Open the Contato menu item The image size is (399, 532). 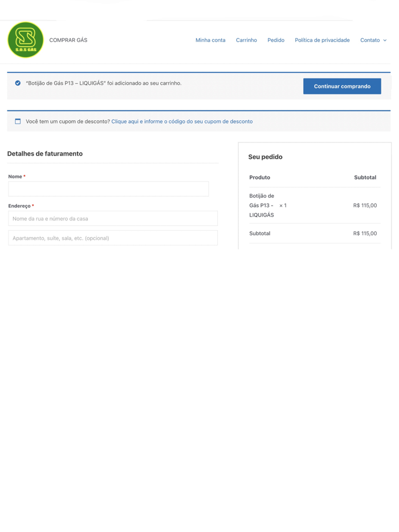(370, 40)
